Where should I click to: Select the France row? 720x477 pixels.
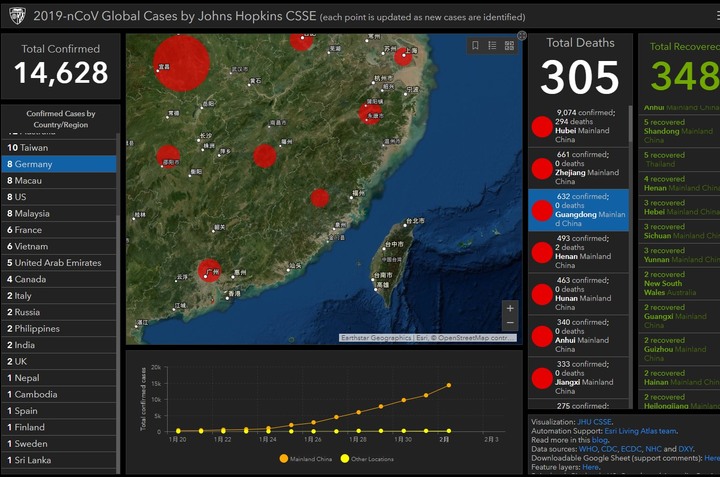[x=59, y=230]
